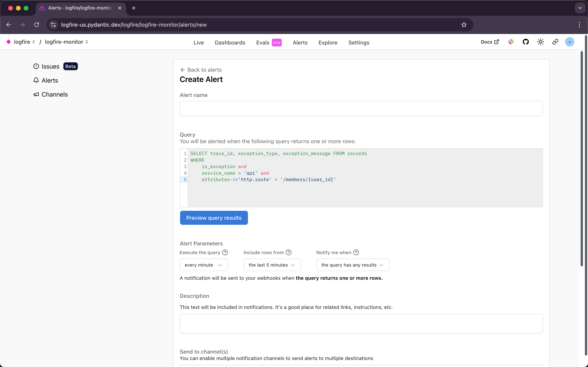The height and width of the screenshot is (367, 588).
Task: Click inside the Description text box
Action: 361,323
